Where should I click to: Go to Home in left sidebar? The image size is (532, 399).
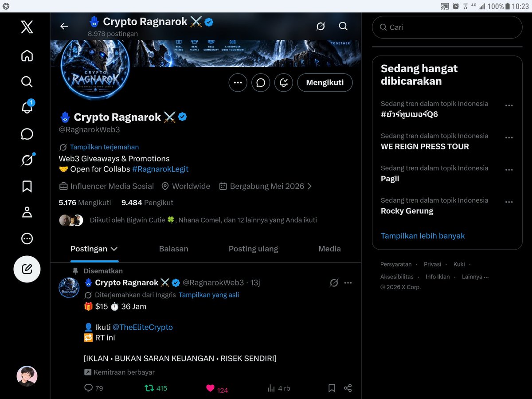(x=27, y=56)
